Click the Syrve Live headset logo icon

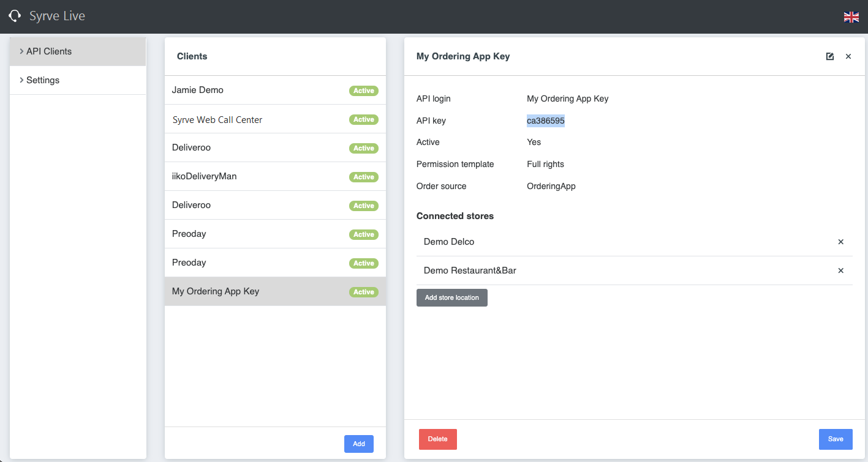(15, 16)
